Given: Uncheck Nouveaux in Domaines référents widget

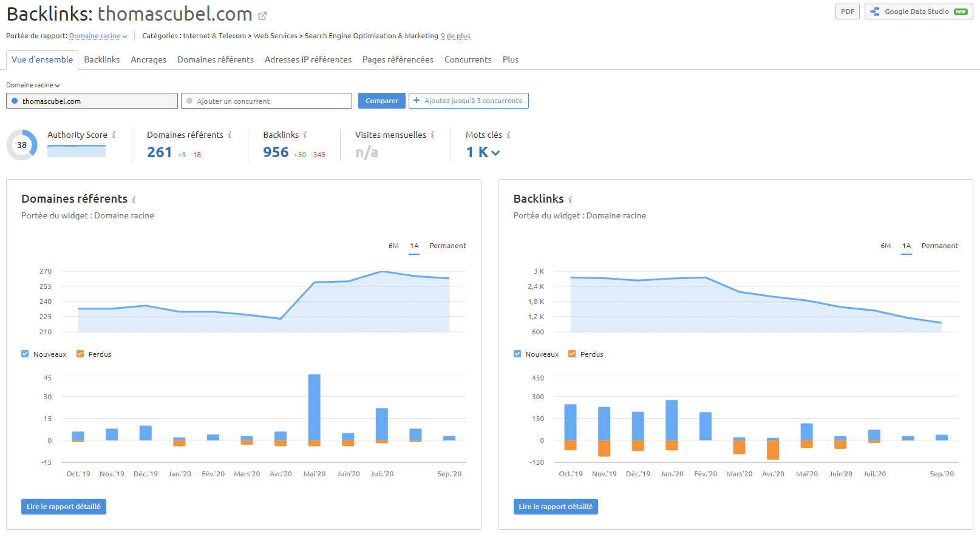Looking at the screenshot, I should (25, 354).
